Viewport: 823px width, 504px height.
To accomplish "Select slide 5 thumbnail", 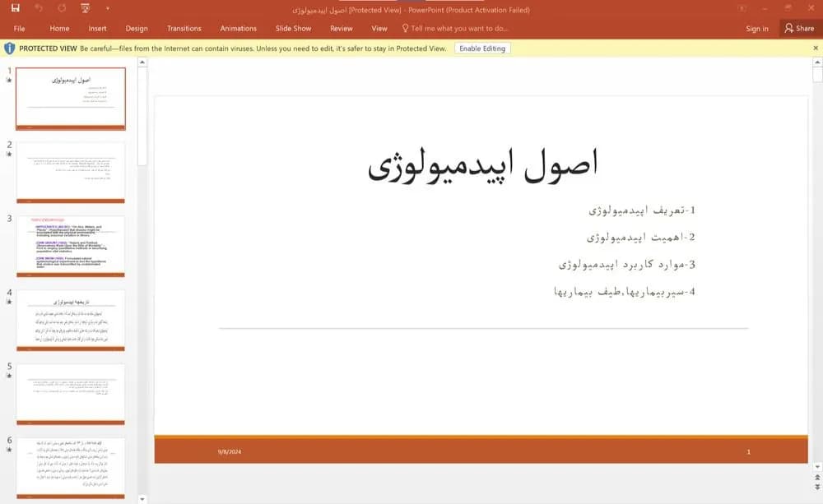I will (71, 395).
